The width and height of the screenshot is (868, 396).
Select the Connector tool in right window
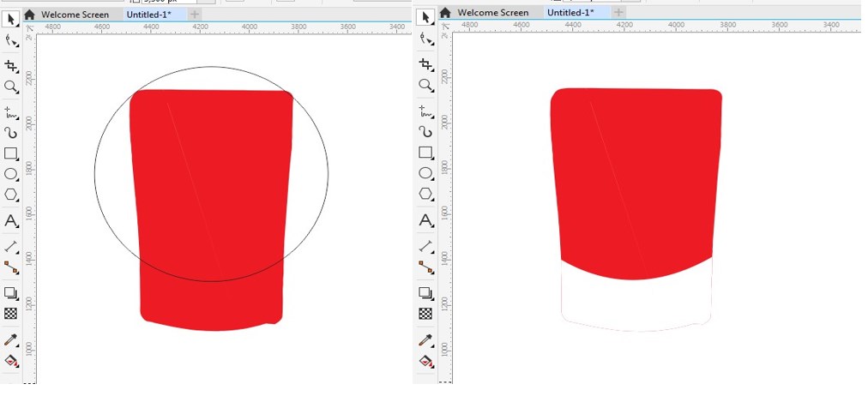(425, 267)
